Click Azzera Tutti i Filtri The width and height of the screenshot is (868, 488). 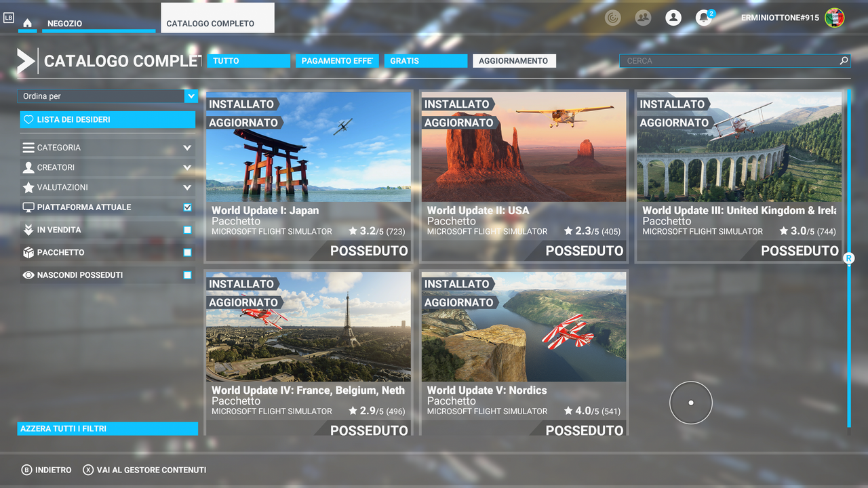click(x=107, y=428)
